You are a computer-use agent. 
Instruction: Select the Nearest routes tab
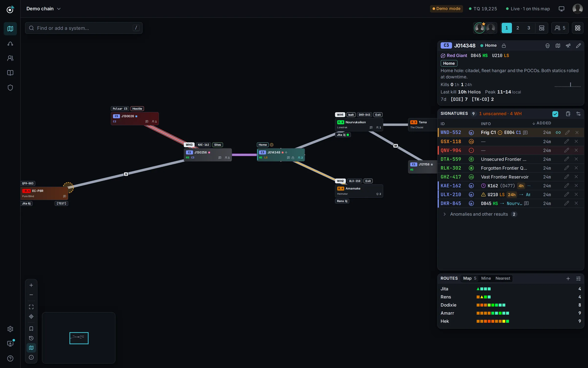click(x=503, y=278)
